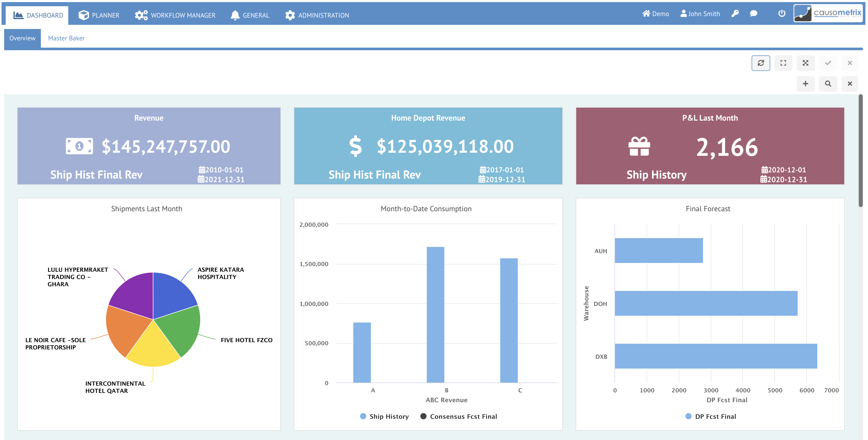The width and height of the screenshot is (868, 440).
Task: Refresh the dashboard widgets
Action: [761, 63]
